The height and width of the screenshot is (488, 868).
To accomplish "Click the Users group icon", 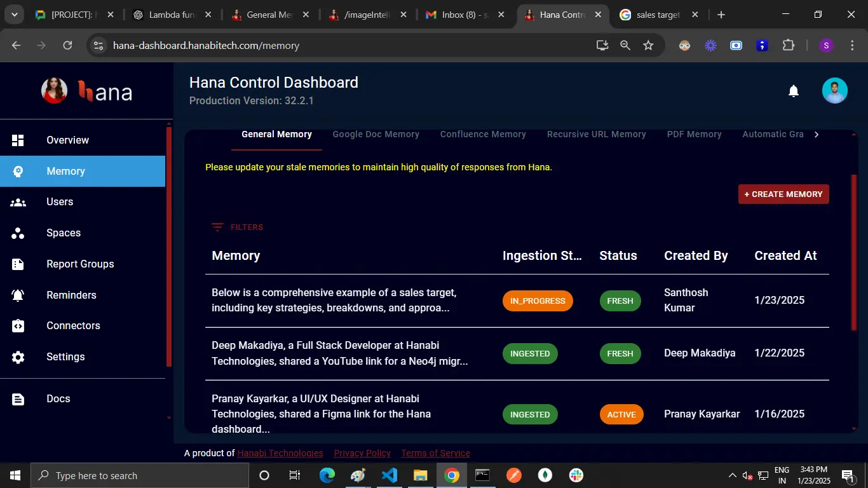I will 18,202.
